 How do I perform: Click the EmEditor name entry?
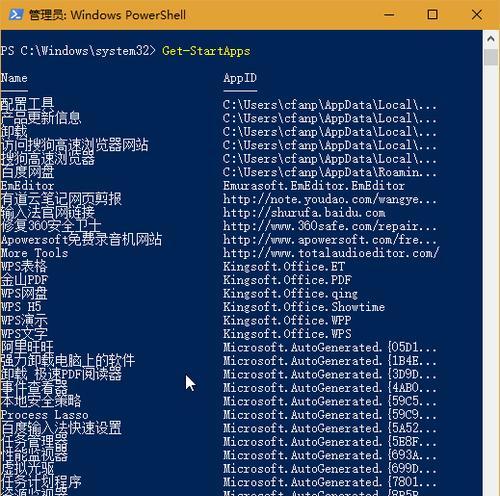27,186
